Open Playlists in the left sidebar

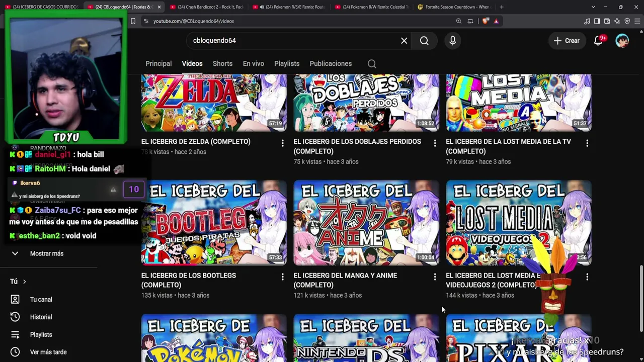click(x=41, y=335)
